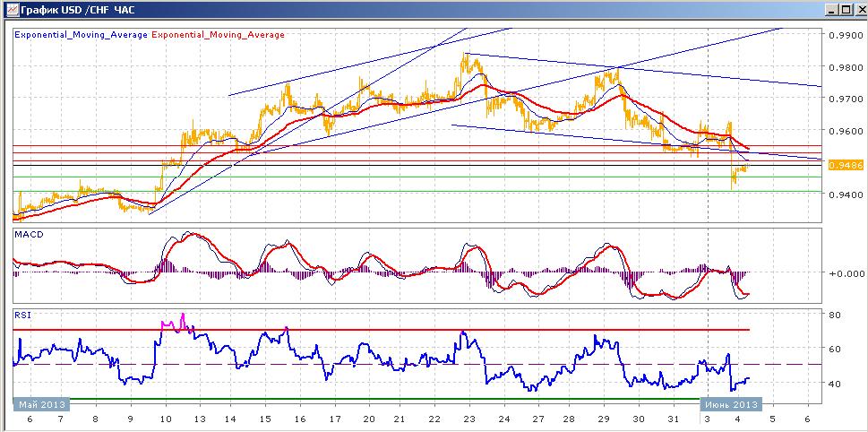Click the date label 24 on time axis
The width and height of the screenshot is (868, 432).
(x=504, y=419)
